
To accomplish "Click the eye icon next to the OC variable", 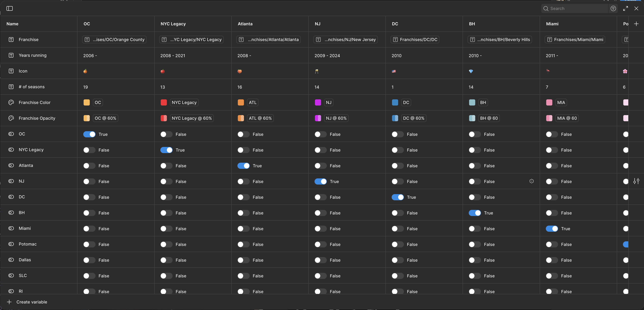I will [x=11, y=134].
